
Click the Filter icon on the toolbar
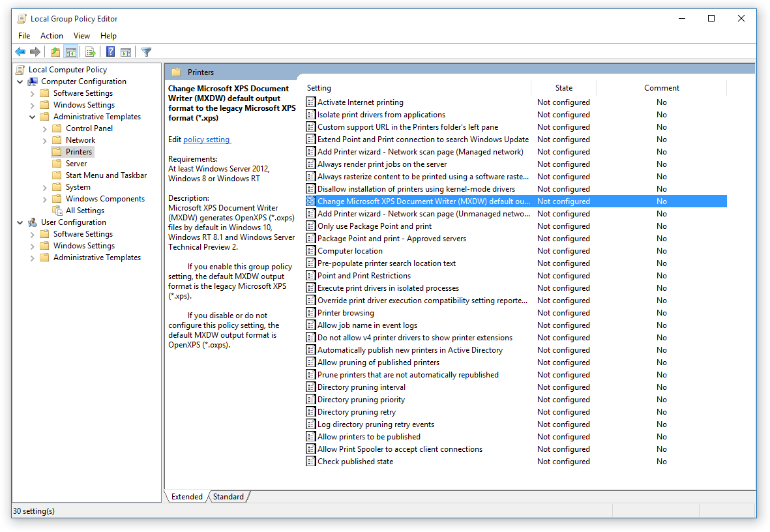click(x=146, y=52)
